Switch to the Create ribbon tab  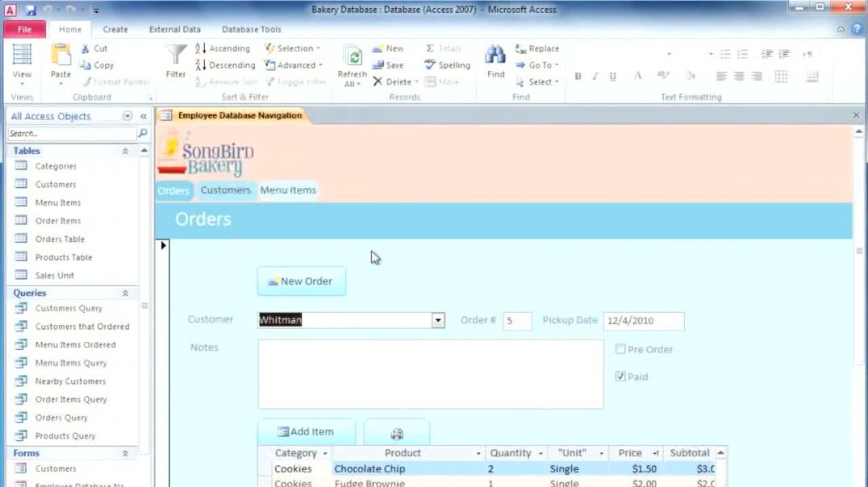tap(115, 29)
